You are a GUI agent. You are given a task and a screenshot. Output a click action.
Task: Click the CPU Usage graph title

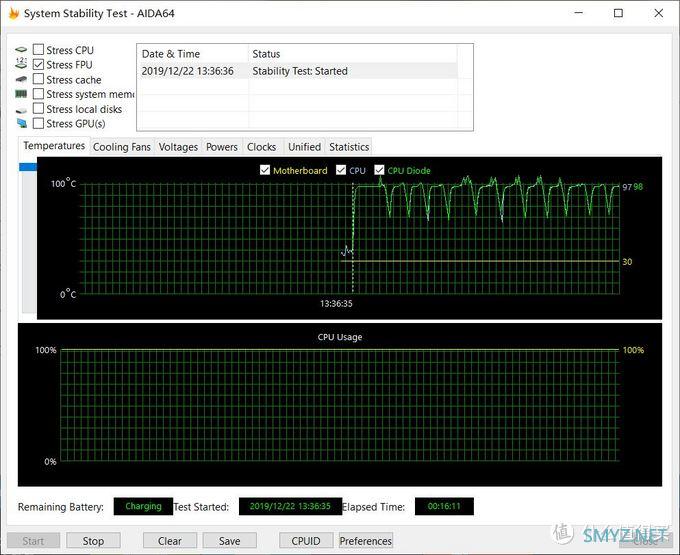[340, 337]
